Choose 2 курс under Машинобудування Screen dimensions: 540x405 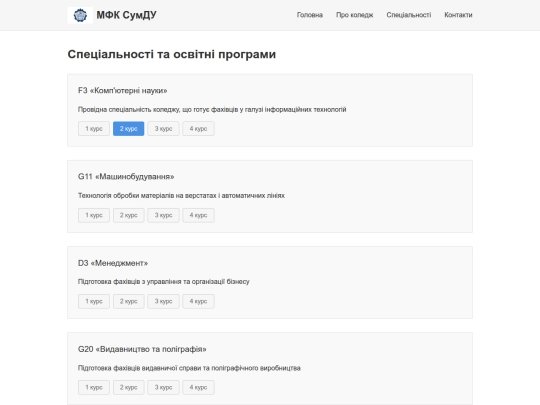128,215
